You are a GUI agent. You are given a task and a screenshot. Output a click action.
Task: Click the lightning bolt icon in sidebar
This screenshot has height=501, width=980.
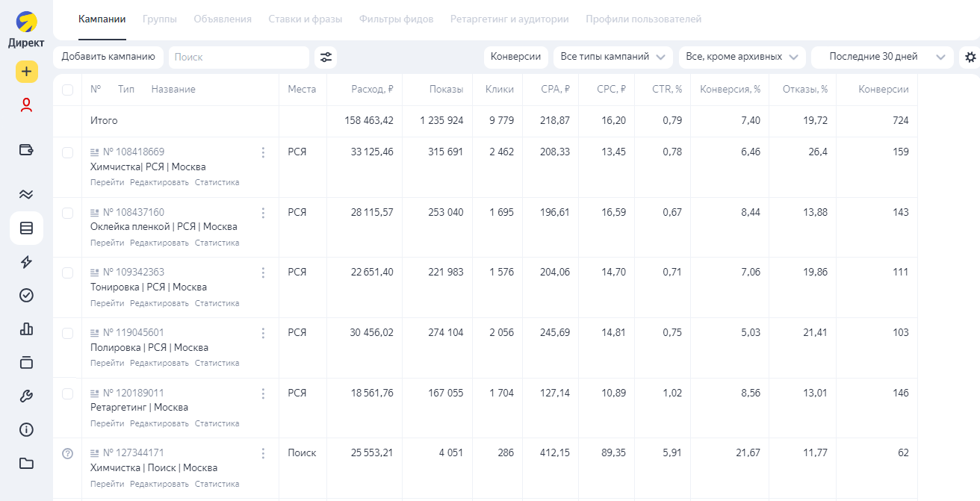click(26, 262)
